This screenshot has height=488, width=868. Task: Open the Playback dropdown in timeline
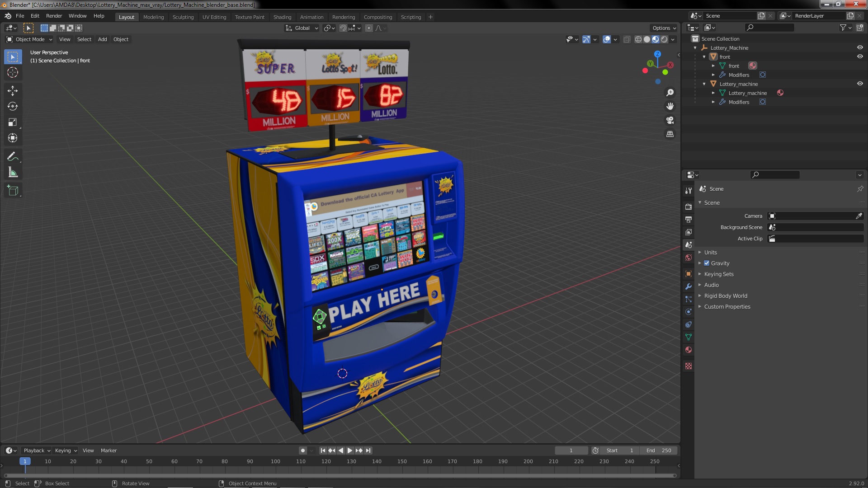click(37, 450)
